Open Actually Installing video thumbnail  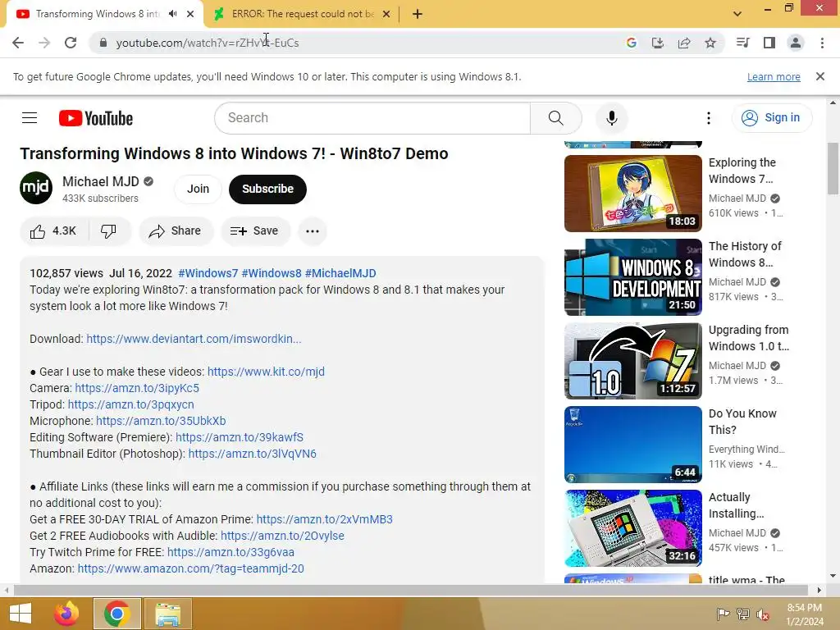[633, 528]
